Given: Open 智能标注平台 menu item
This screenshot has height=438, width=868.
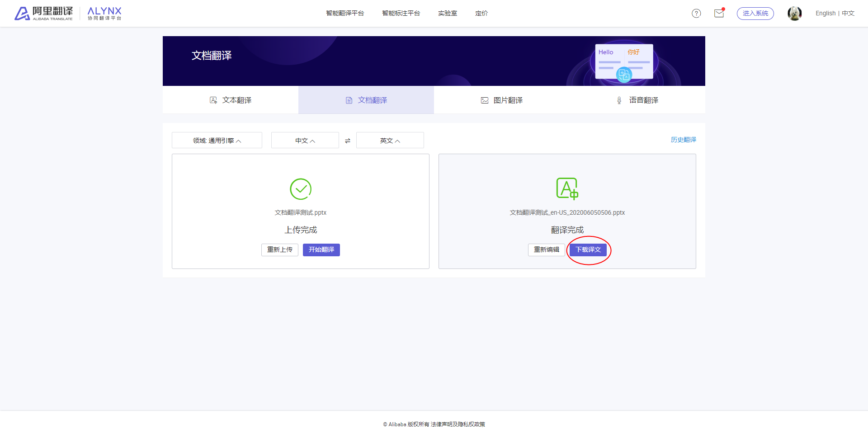Looking at the screenshot, I should (x=401, y=14).
